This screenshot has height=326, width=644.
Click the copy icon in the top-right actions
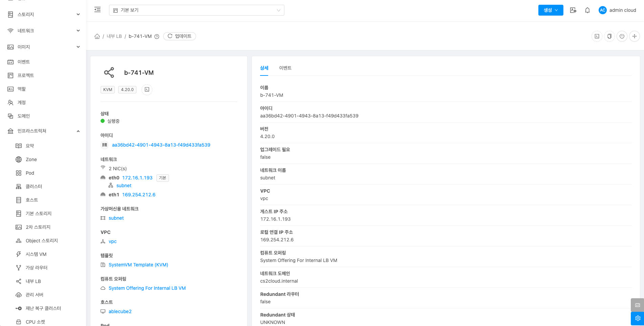[609, 36]
